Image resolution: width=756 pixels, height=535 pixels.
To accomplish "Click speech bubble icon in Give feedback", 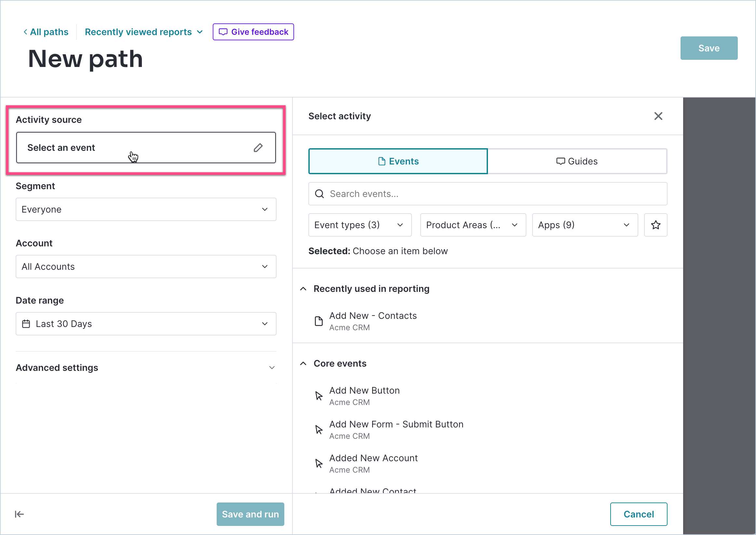I will (x=223, y=32).
